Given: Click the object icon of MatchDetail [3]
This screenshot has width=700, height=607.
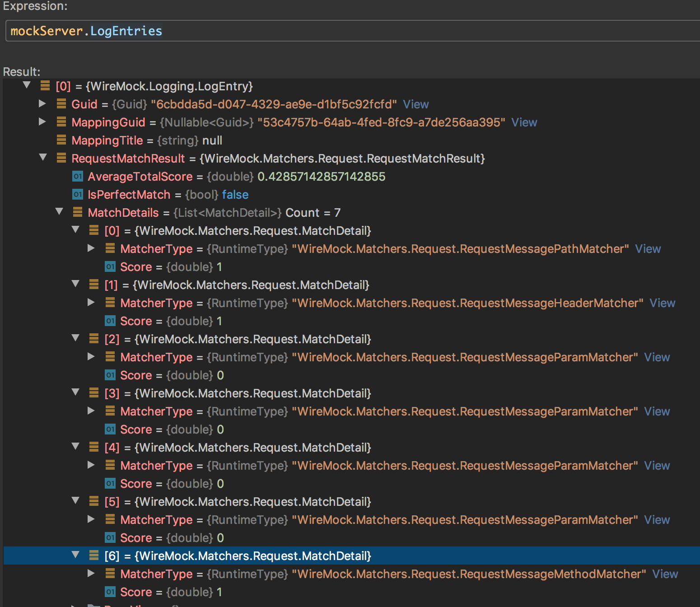Looking at the screenshot, I should pos(94,393).
